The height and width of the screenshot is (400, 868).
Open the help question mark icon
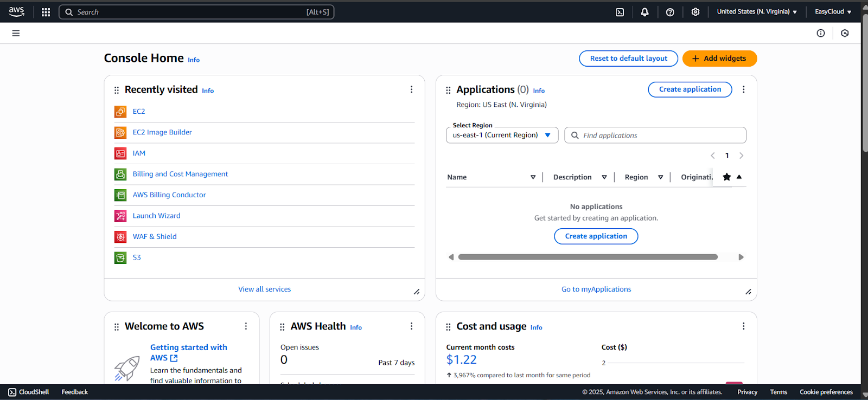tap(670, 12)
